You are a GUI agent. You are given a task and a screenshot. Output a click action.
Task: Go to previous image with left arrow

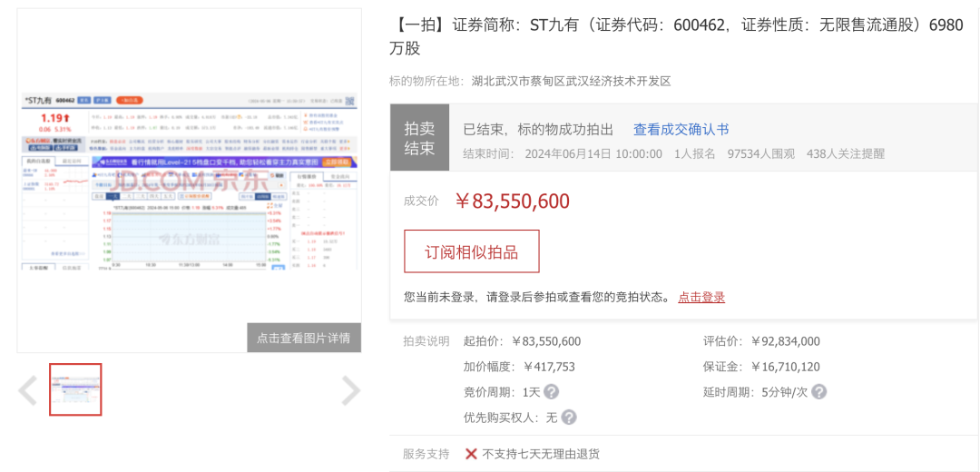[27, 390]
